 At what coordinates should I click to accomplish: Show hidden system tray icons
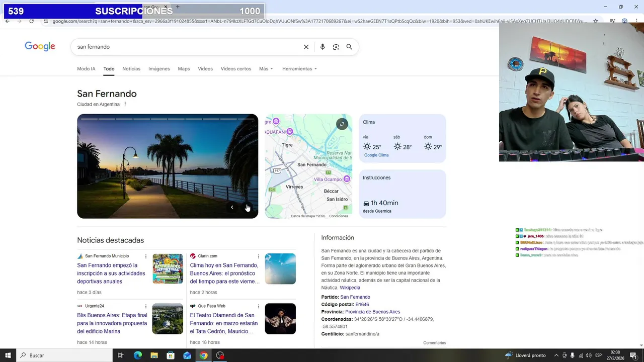coord(556,355)
